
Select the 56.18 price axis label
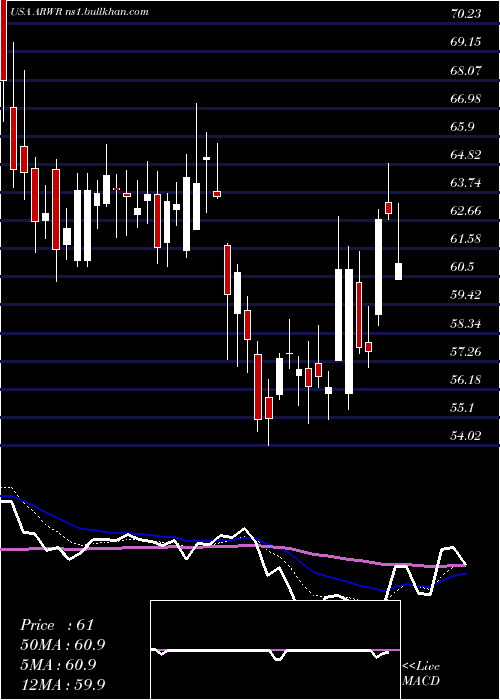tap(466, 379)
